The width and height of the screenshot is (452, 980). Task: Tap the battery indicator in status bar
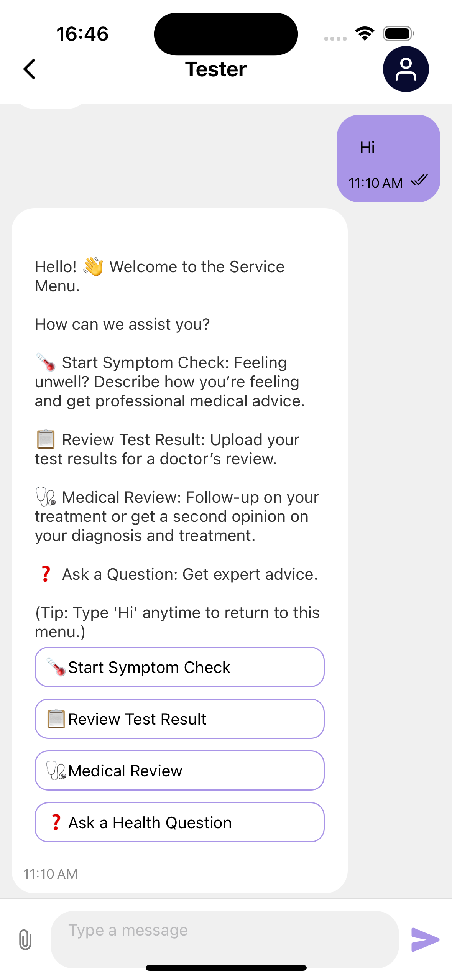(399, 34)
